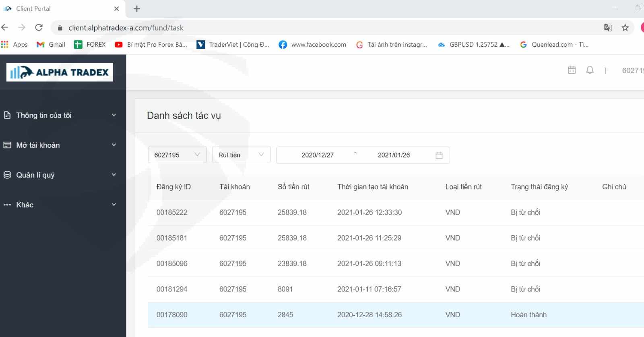Click the translate page icon
This screenshot has width=644, height=337.
point(608,28)
